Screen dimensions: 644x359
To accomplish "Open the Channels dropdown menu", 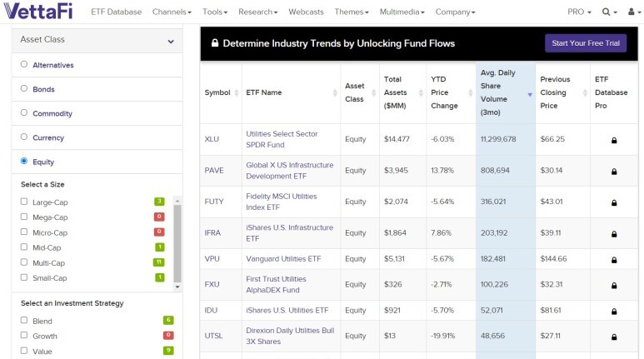I will [172, 12].
